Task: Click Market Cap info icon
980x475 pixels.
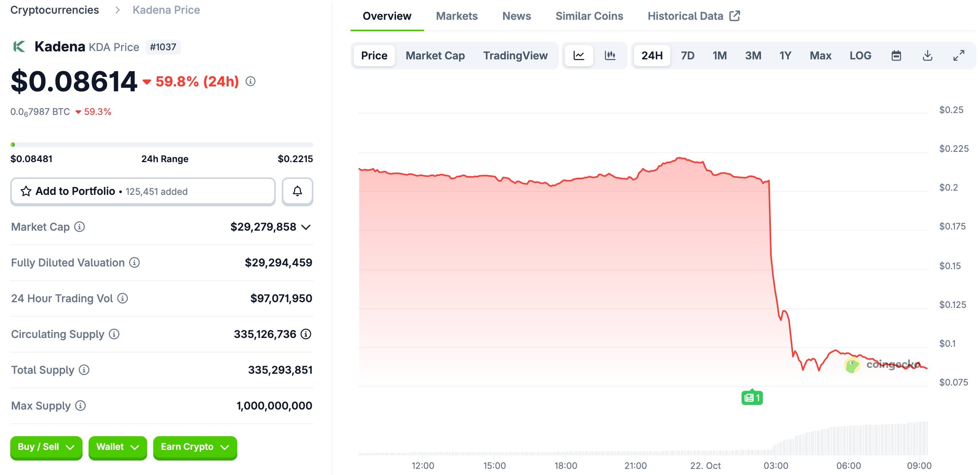Action: [x=79, y=227]
